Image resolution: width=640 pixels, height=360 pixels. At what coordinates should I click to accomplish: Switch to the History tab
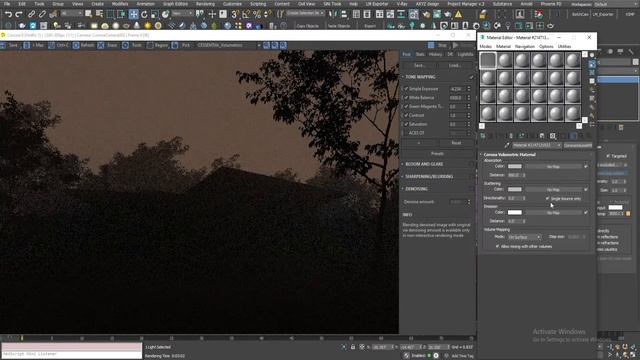click(x=436, y=54)
